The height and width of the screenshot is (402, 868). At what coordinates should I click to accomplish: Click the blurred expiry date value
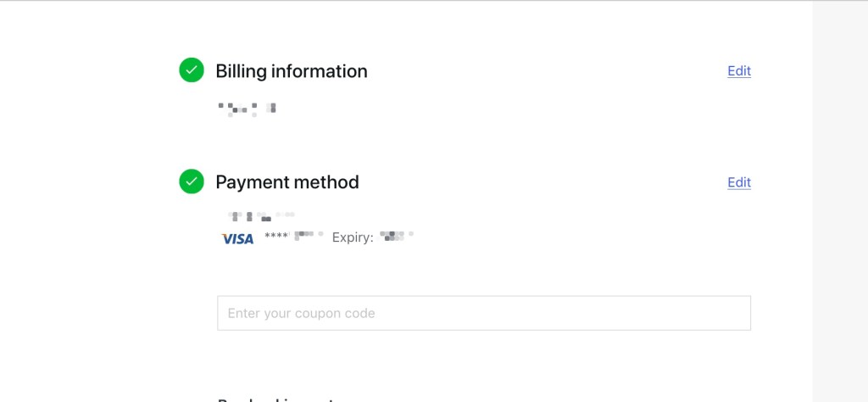[396, 236]
